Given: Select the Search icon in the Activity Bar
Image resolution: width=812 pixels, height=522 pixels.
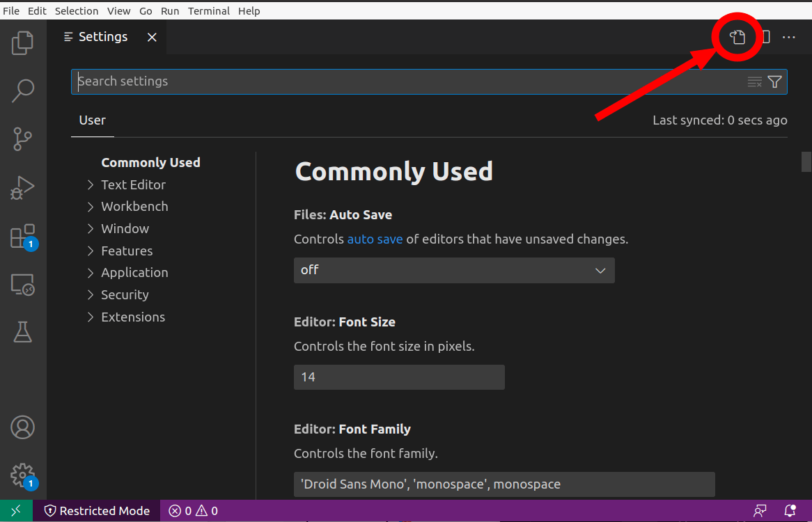Looking at the screenshot, I should tap(22, 90).
